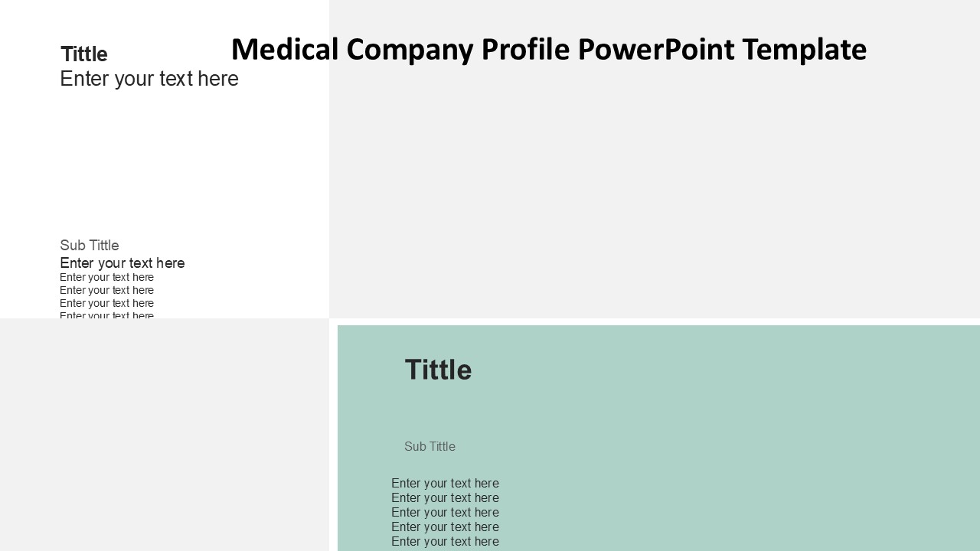Select the bold "Tittle" heading in green panel
The image size is (980, 551).
438,370
